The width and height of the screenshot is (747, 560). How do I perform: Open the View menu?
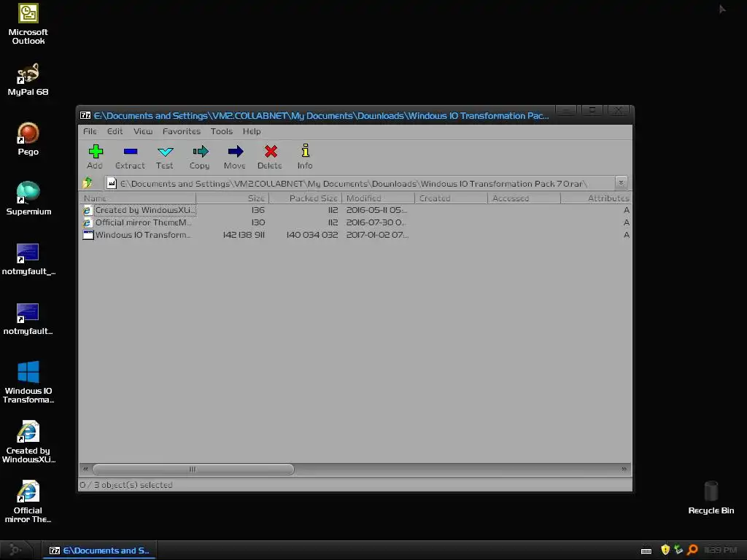click(x=143, y=131)
